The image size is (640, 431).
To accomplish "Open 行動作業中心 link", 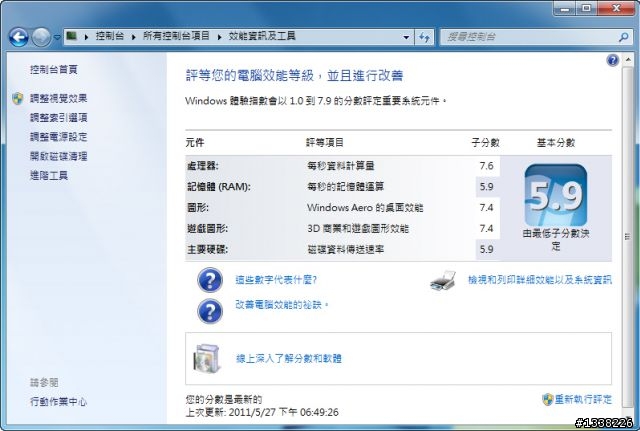I will (58, 402).
